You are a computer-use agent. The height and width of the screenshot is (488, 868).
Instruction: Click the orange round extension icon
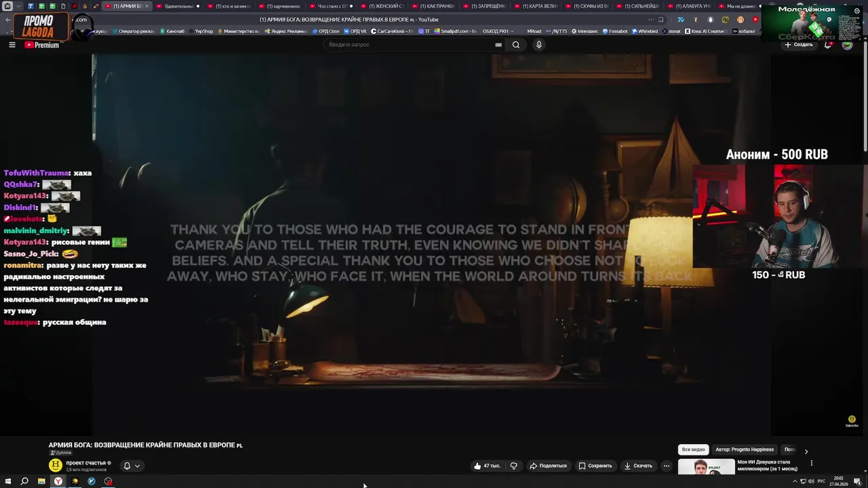tap(740, 20)
